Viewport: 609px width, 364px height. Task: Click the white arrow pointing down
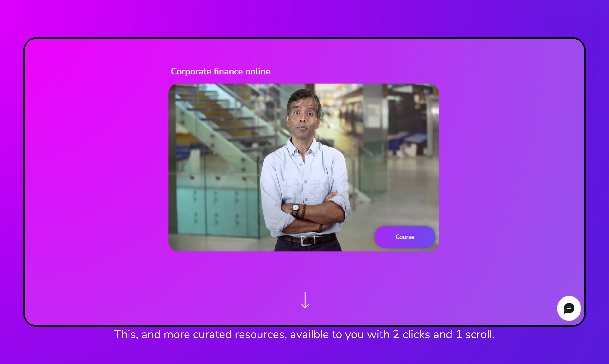tap(305, 300)
